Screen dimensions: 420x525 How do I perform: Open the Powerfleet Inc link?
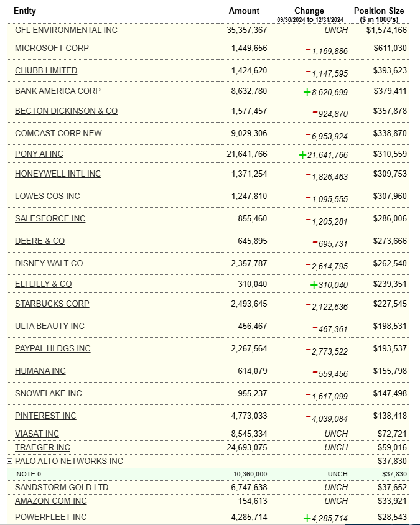coord(50,518)
